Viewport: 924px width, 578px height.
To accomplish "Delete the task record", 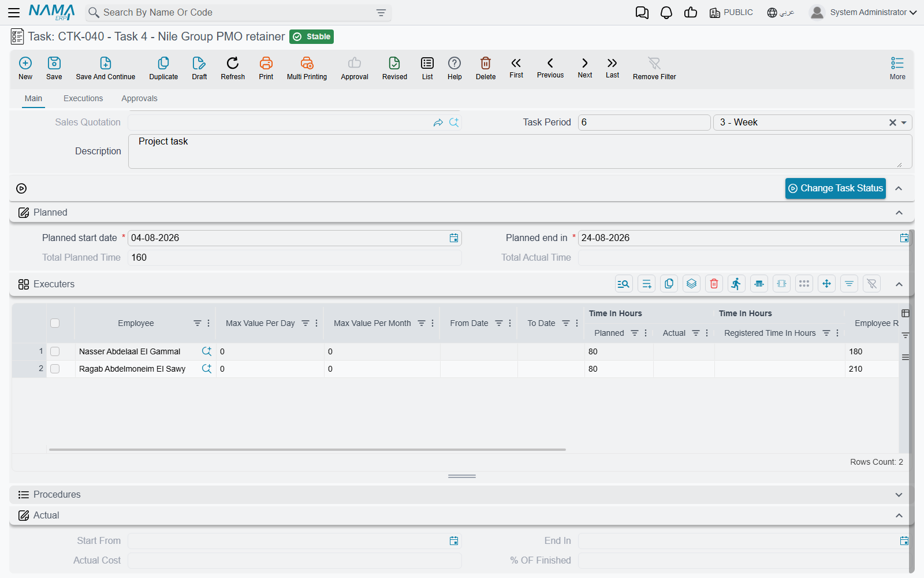I will point(486,68).
